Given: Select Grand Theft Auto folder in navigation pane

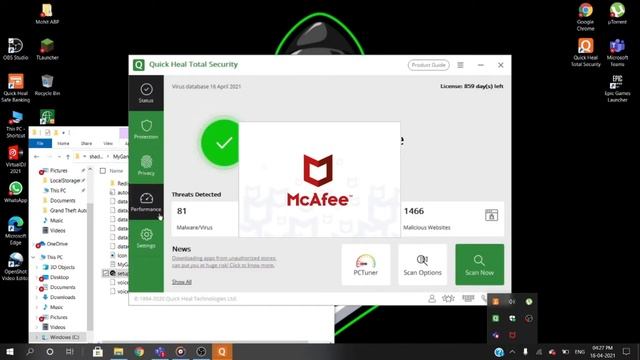Looking at the screenshot, I should tap(64, 210).
